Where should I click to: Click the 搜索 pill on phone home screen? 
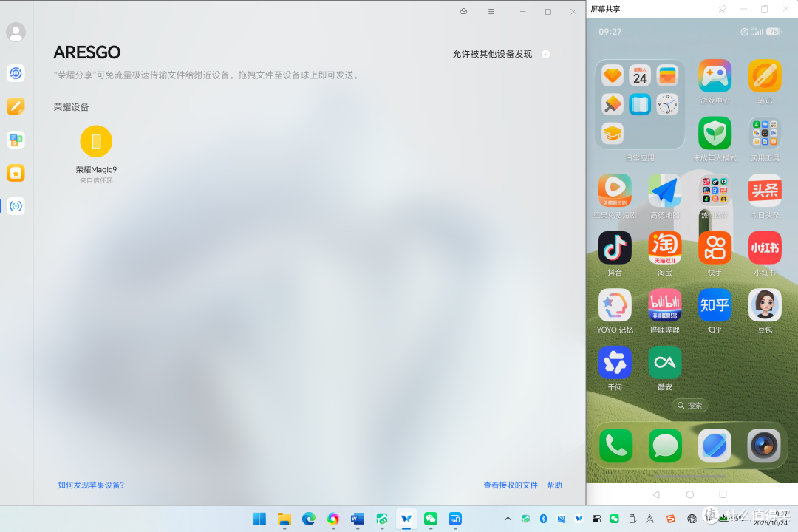tap(689, 405)
